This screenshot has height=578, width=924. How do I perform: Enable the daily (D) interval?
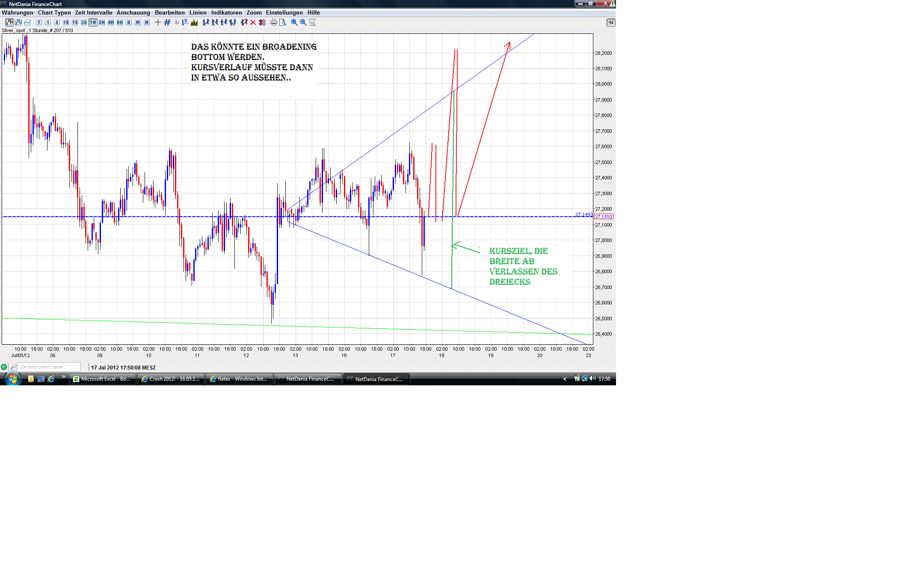(x=128, y=22)
